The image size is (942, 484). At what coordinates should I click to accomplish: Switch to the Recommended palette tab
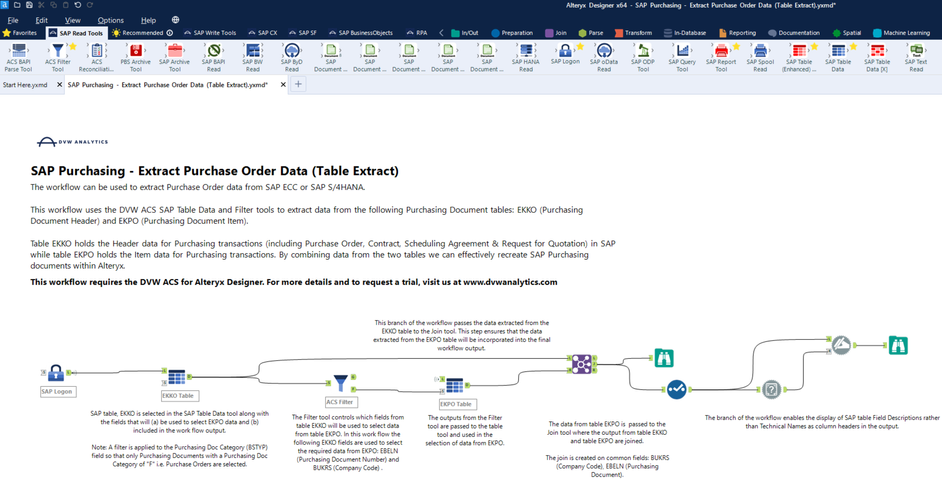(x=143, y=33)
